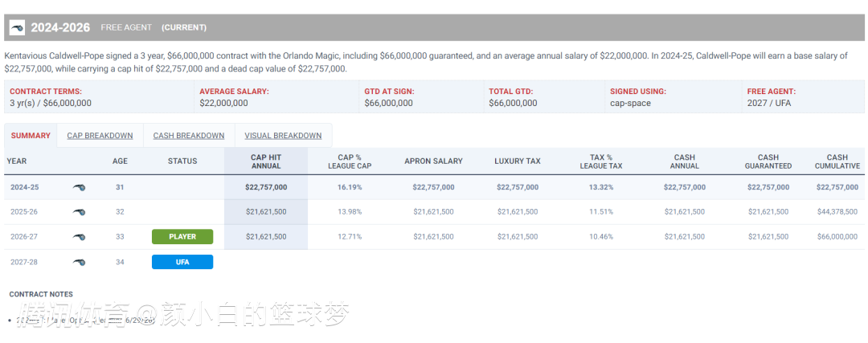Select the 2024-25 season row label

[26, 187]
